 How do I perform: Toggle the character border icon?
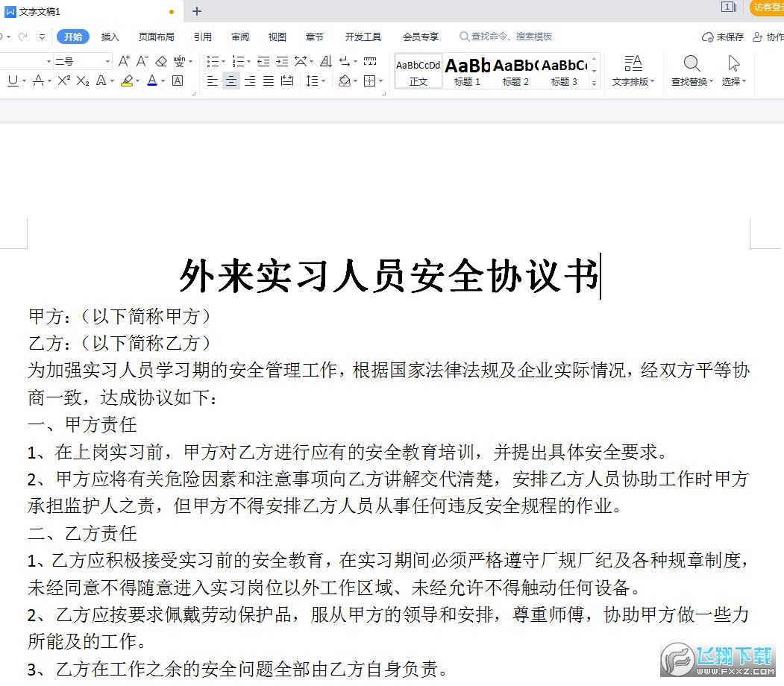pos(178,81)
